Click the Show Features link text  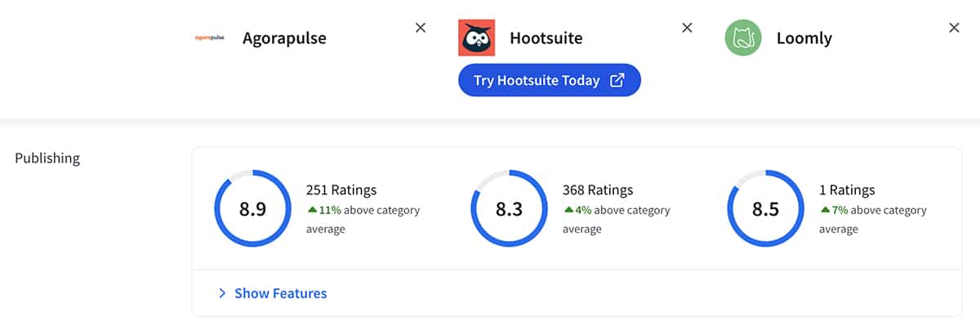coord(280,293)
